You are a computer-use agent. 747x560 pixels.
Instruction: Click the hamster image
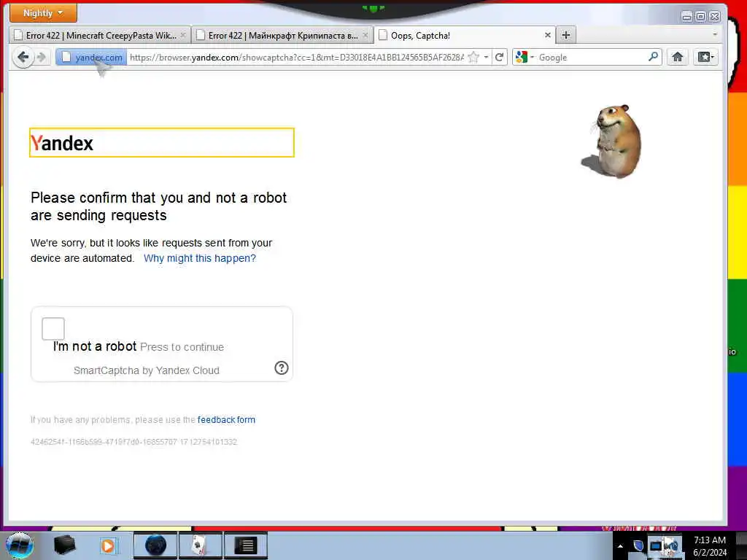pos(613,141)
